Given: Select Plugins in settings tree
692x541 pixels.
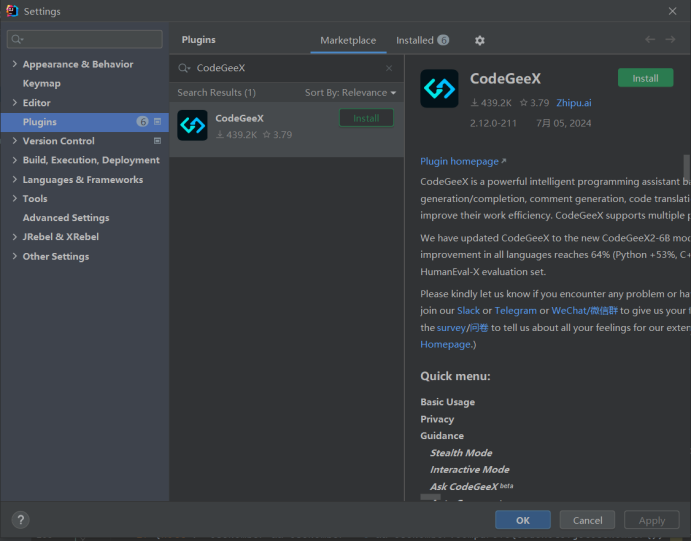Looking at the screenshot, I should 85,122.
